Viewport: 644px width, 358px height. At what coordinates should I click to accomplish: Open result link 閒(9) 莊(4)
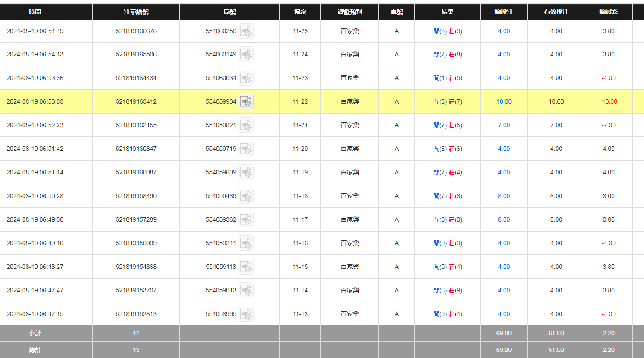coord(447,314)
